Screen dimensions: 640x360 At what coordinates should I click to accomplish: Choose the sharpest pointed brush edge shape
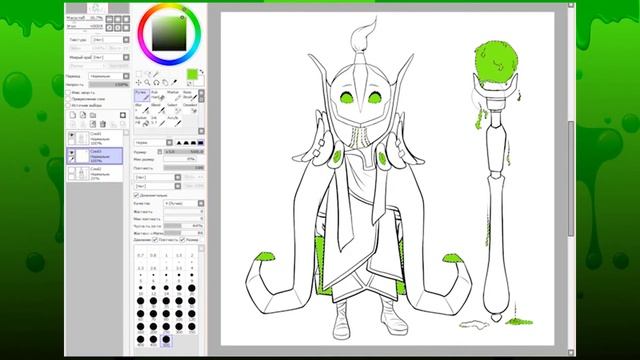(179, 143)
